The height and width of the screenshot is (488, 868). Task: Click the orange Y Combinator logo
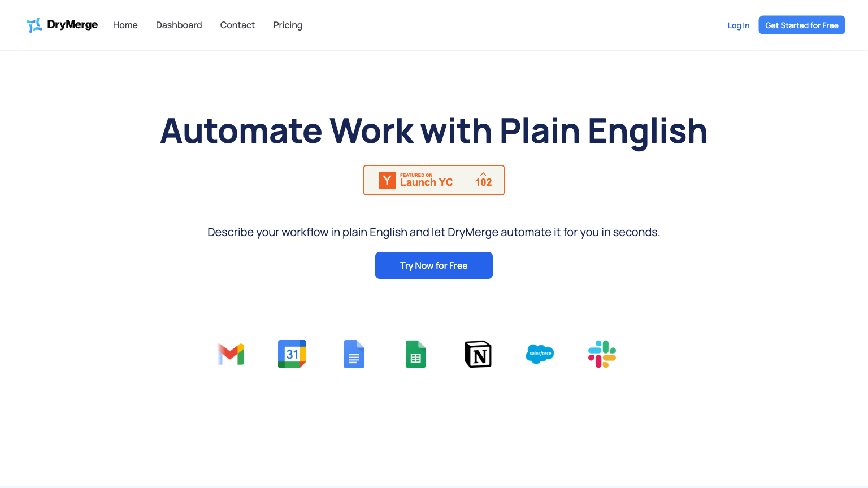(387, 180)
